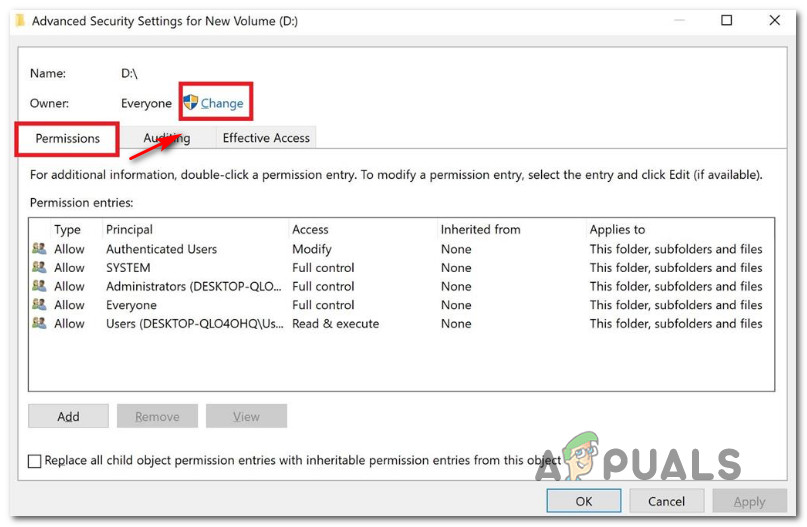Select the user icon of SYSTEM row
This screenshot has height=527, width=807.
coord(39,267)
